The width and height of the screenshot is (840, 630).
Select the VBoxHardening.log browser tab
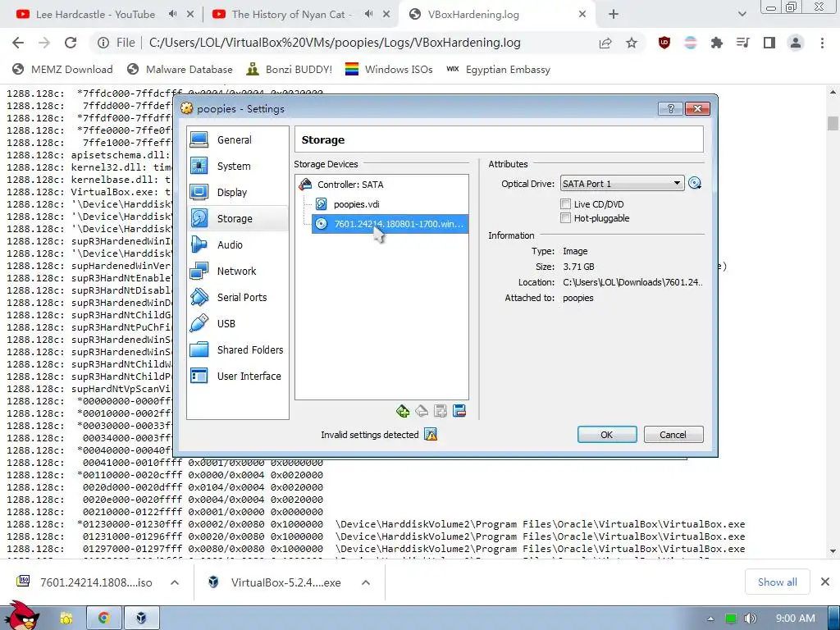tap(473, 15)
